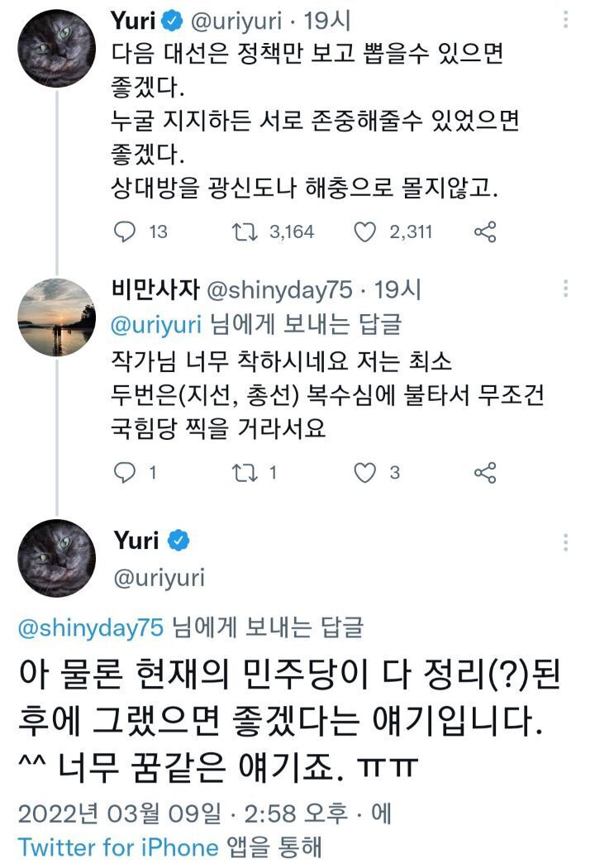The image size is (595, 868).
Task: Click the @uriyuri mention in 비만사자's reply
Action: click(x=155, y=325)
